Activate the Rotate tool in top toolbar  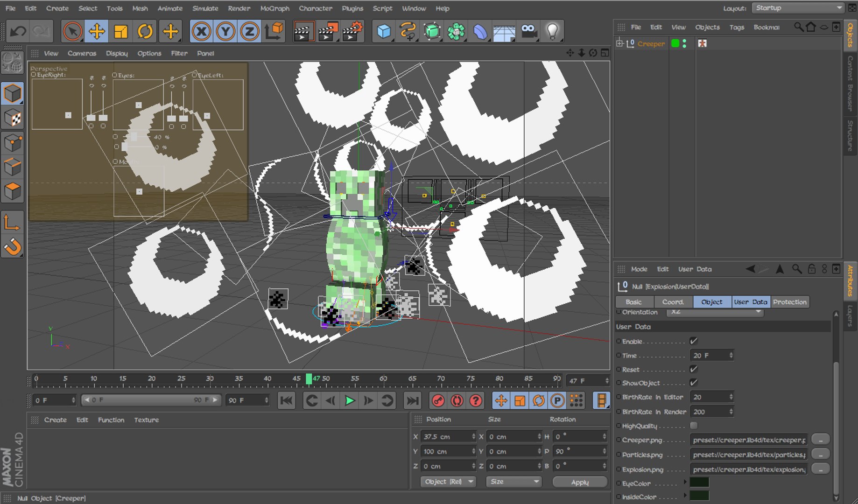(x=145, y=32)
